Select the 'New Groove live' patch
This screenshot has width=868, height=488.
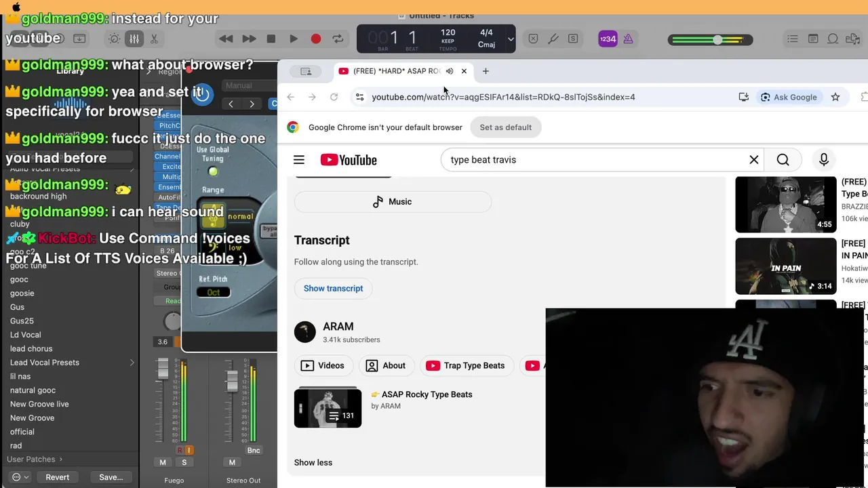(x=39, y=404)
